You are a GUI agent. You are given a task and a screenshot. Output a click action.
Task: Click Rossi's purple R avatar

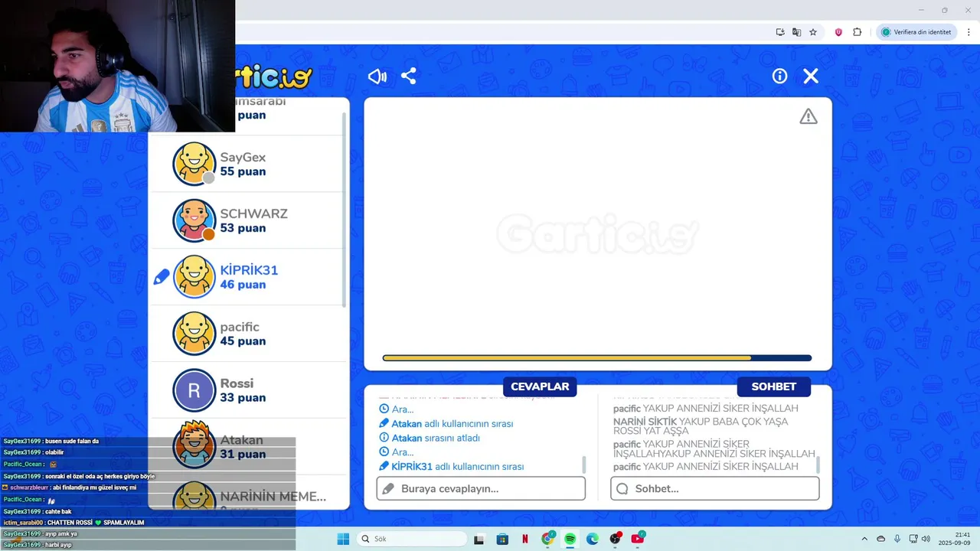pos(194,390)
